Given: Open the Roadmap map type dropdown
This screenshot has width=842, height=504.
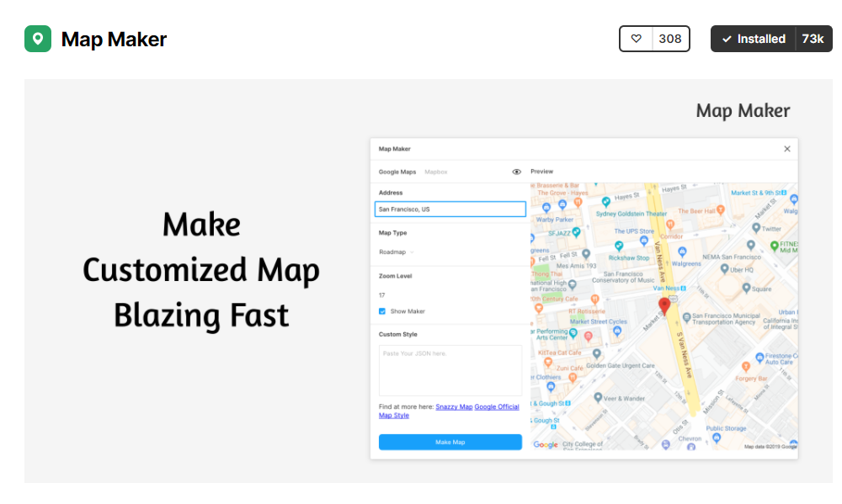Looking at the screenshot, I should click(x=397, y=252).
